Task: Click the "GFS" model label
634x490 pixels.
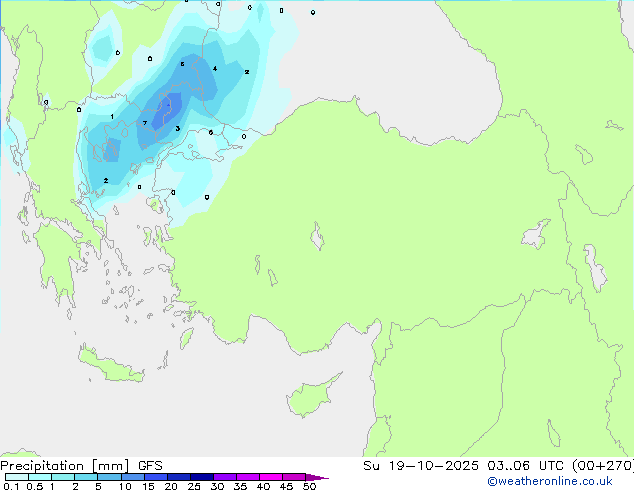Action: [x=150, y=466]
